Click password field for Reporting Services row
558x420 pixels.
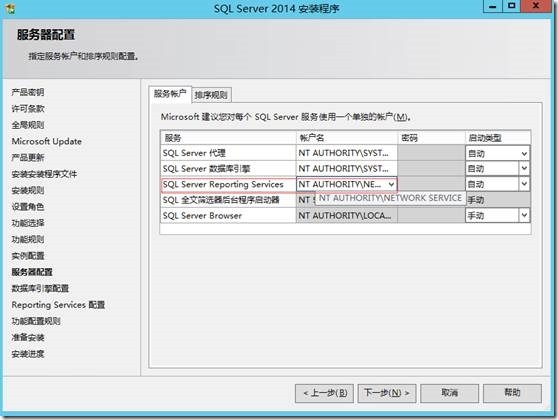431,184
